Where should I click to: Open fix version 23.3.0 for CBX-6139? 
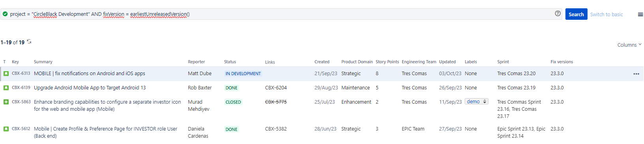click(557, 88)
